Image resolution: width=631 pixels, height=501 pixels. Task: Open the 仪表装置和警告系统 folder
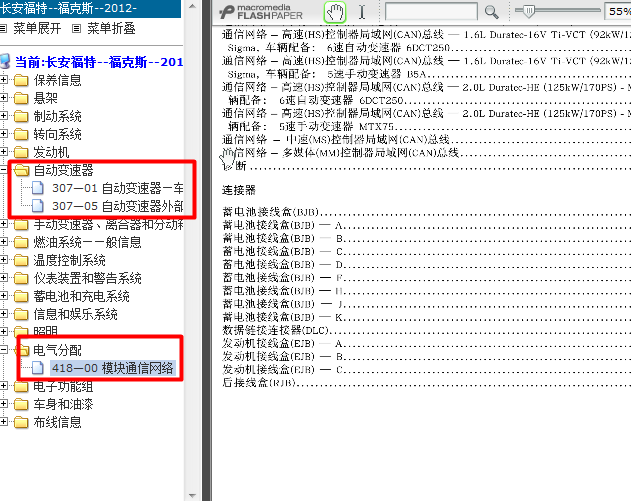click(x=87, y=278)
